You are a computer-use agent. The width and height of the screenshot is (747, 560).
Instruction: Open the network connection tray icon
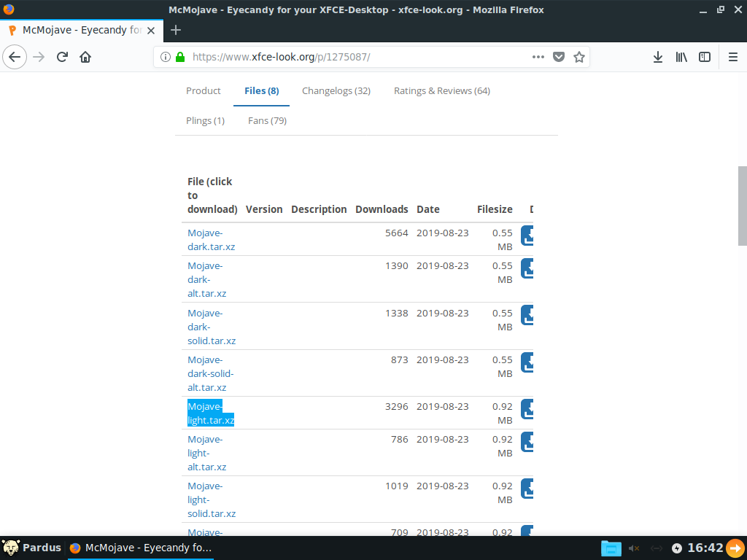pyautogui.click(x=657, y=548)
